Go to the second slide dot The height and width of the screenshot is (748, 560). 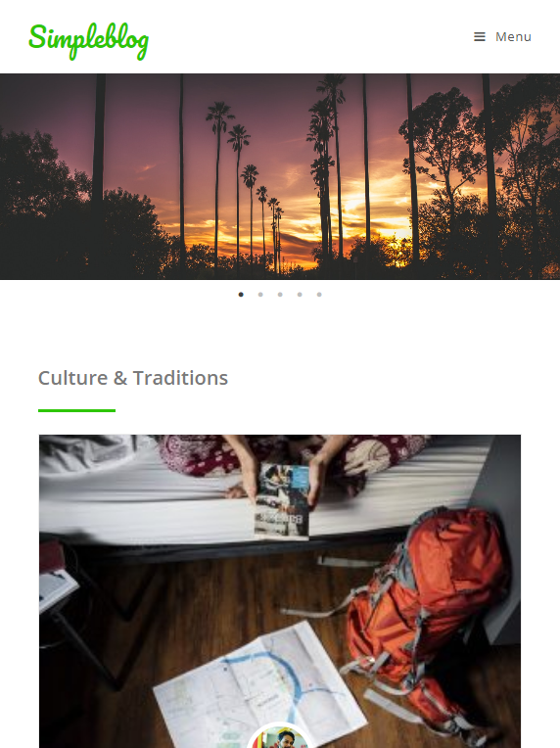(x=260, y=295)
